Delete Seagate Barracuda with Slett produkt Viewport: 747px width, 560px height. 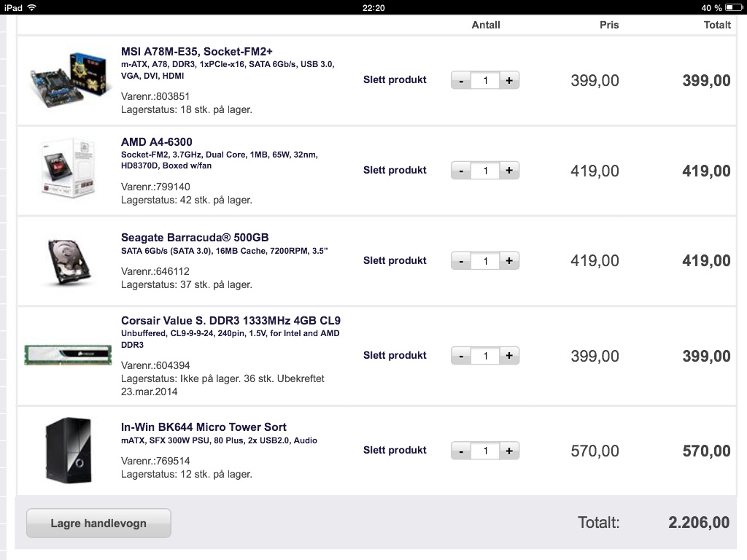395,260
